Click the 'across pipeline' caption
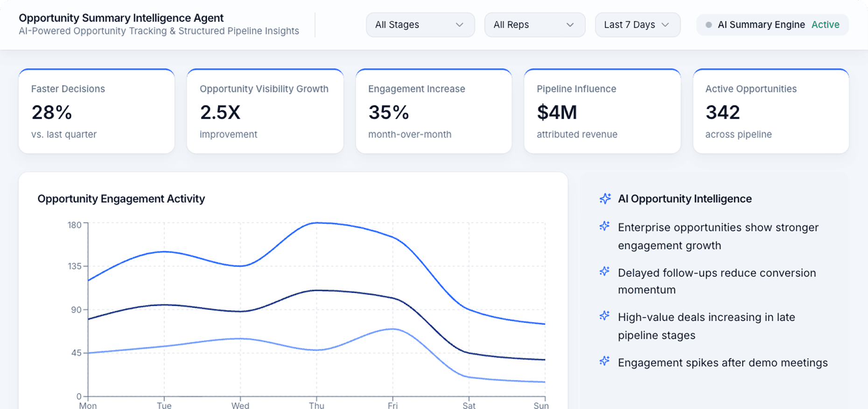Image resolution: width=868 pixels, height=409 pixels. pyautogui.click(x=738, y=134)
